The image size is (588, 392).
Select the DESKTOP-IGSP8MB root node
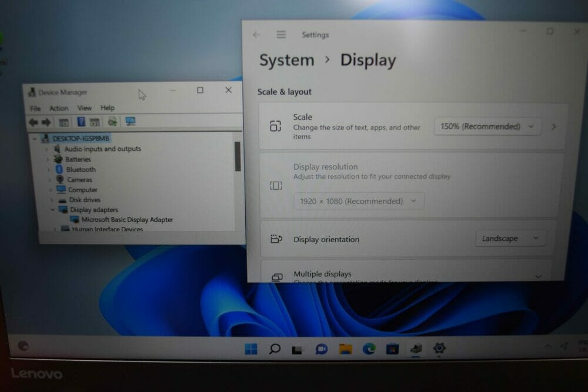click(81, 139)
